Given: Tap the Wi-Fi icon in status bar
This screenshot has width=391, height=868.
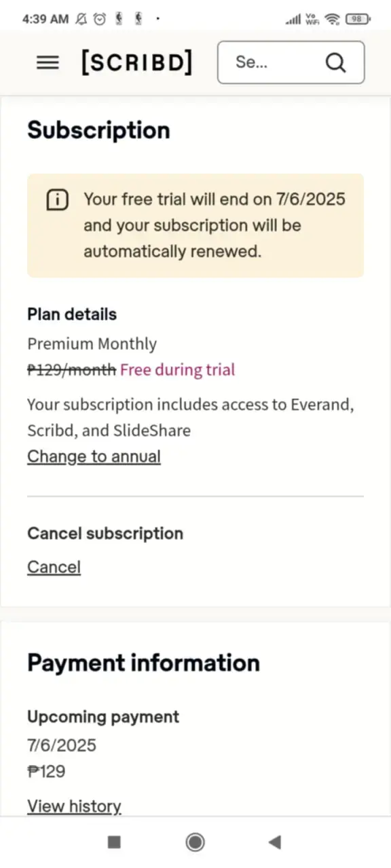Looking at the screenshot, I should click(332, 19).
